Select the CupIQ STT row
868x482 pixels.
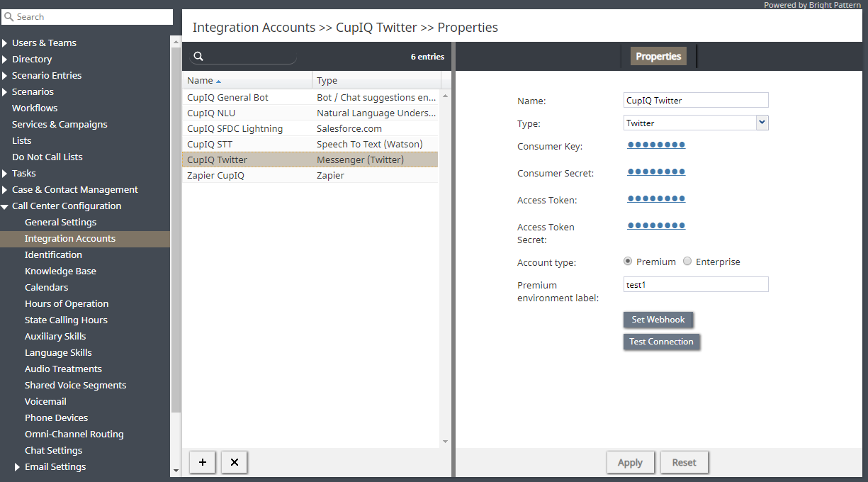coord(310,144)
